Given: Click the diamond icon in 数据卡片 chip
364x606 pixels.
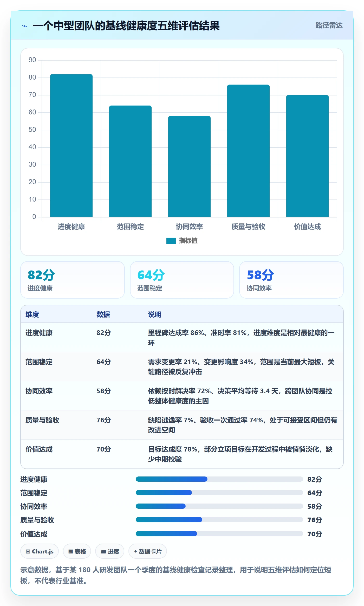Looking at the screenshot, I should (135, 551).
